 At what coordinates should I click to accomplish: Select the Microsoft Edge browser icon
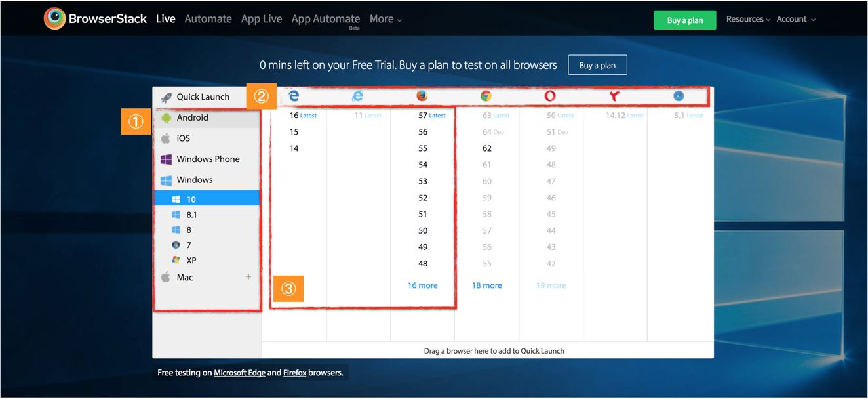pos(294,96)
